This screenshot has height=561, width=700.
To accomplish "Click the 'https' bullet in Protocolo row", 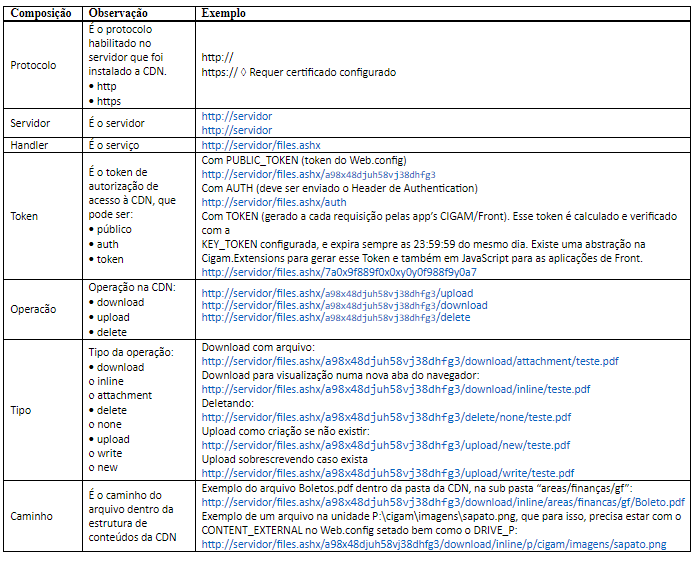I will point(105,101).
